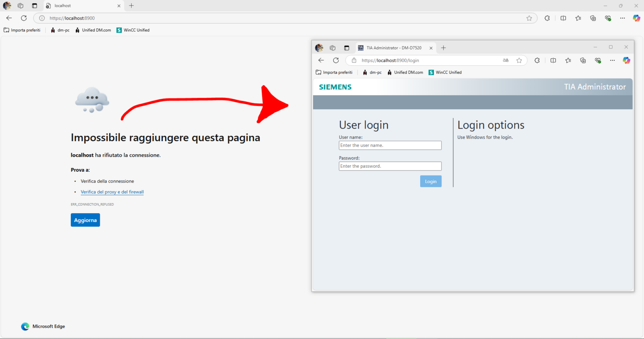Click TIA Administrator header title

(595, 87)
